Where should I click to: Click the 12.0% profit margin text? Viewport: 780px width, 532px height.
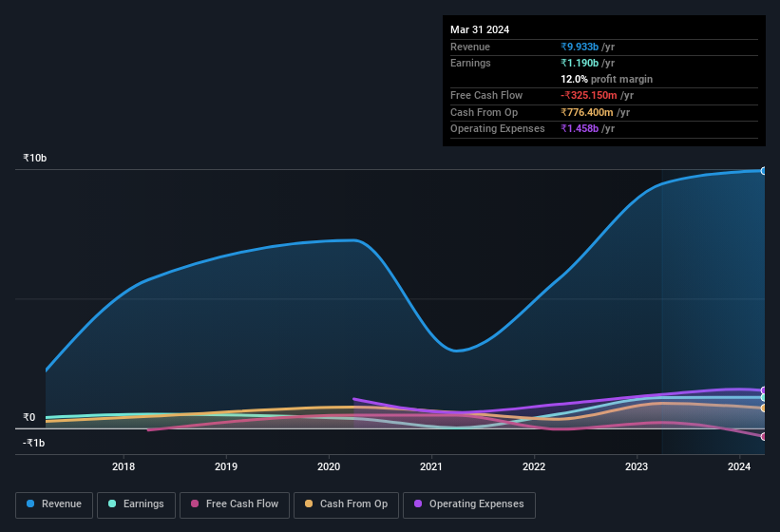pyautogui.click(x=607, y=79)
